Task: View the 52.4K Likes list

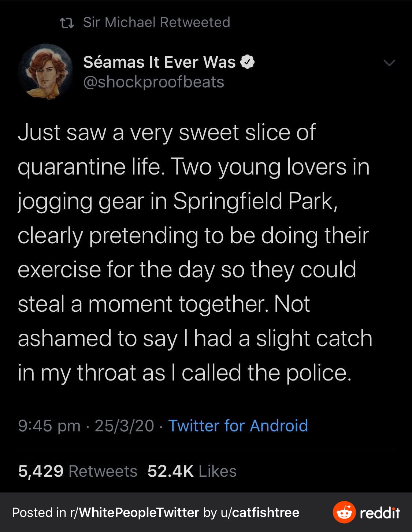Action: click(x=192, y=471)
